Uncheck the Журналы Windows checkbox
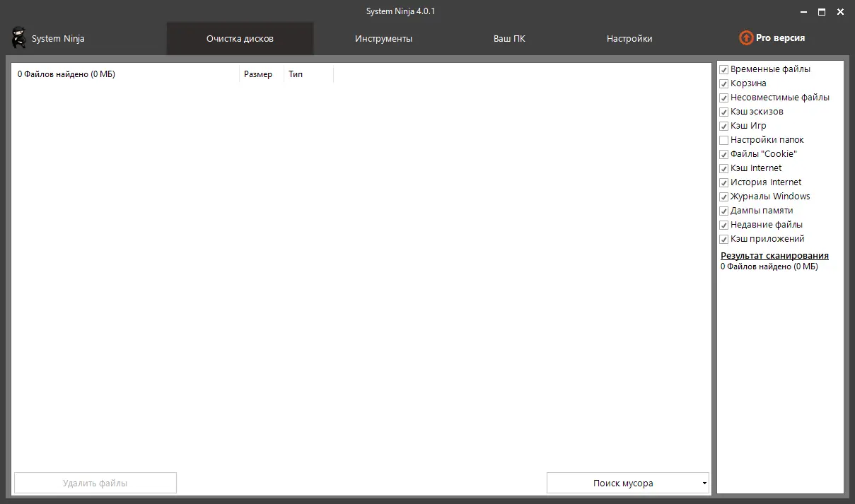This screenshot has width=855, height=504. pyautogui.click(x=724, y=197)
